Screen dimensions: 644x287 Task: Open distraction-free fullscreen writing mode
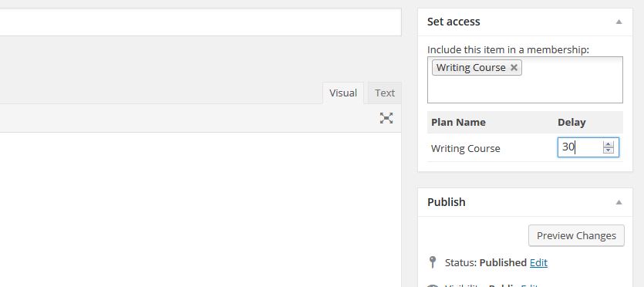386,118
